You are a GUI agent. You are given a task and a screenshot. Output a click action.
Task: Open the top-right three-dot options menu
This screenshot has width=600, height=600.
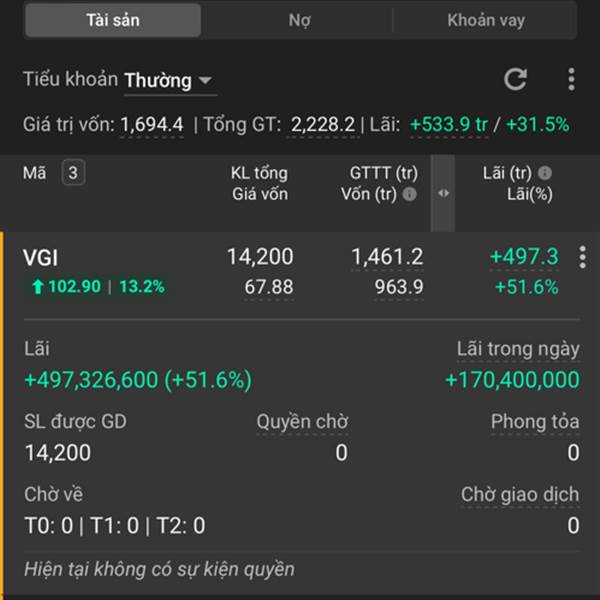(571, 79)
